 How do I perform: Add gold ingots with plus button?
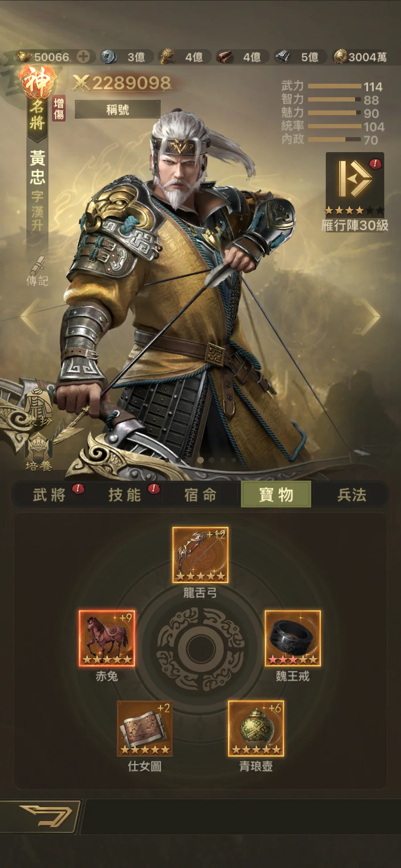83,57
